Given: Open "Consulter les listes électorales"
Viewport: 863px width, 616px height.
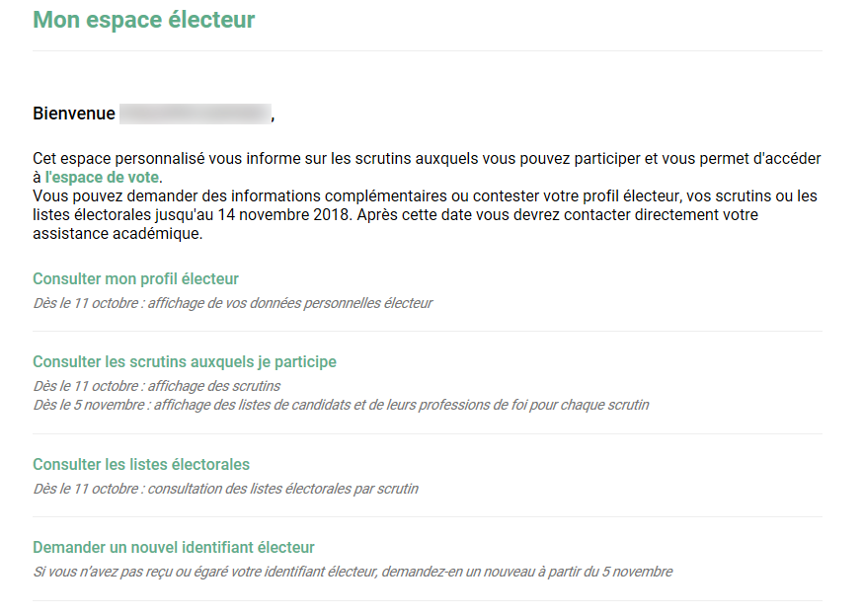Looking at the screenshot, I should (x=141, y=464).
